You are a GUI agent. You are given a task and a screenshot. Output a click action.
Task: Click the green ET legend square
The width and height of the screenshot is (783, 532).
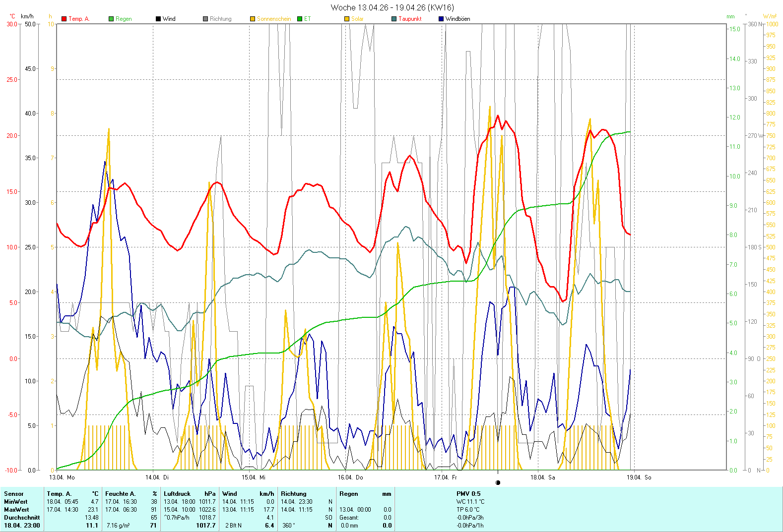click(x=300, y=19)
